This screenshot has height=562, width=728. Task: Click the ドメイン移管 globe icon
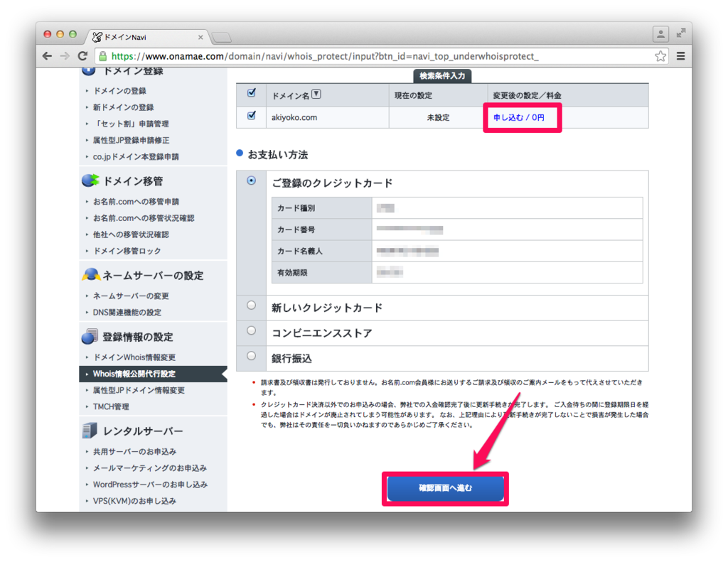click(90, 180)
